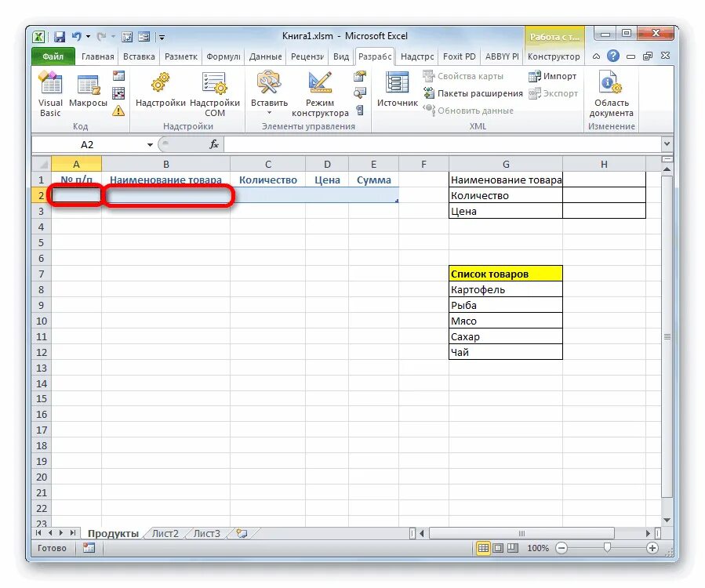705x588 pixels.
Task: Switch to the Вставка tab
Action: coord(139,56)
